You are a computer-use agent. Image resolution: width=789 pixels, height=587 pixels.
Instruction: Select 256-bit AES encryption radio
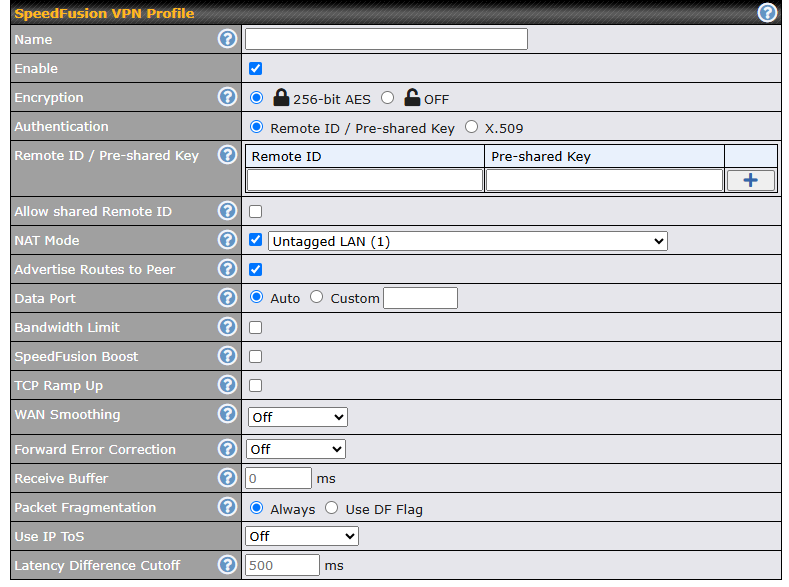pyautogui.click(x=257, y=98)
